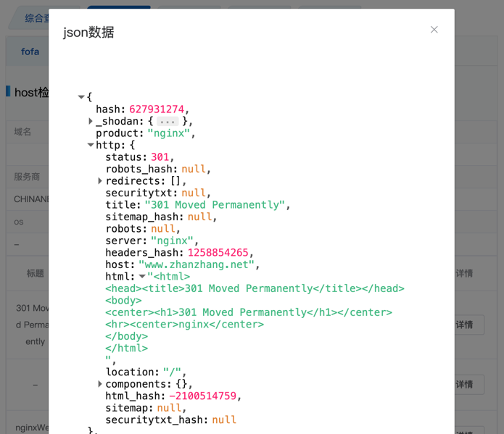Select host value www.zhanzhang.net
Image resolution: width=504 pixels, height=434 pixels.
[x=197, y=264]
